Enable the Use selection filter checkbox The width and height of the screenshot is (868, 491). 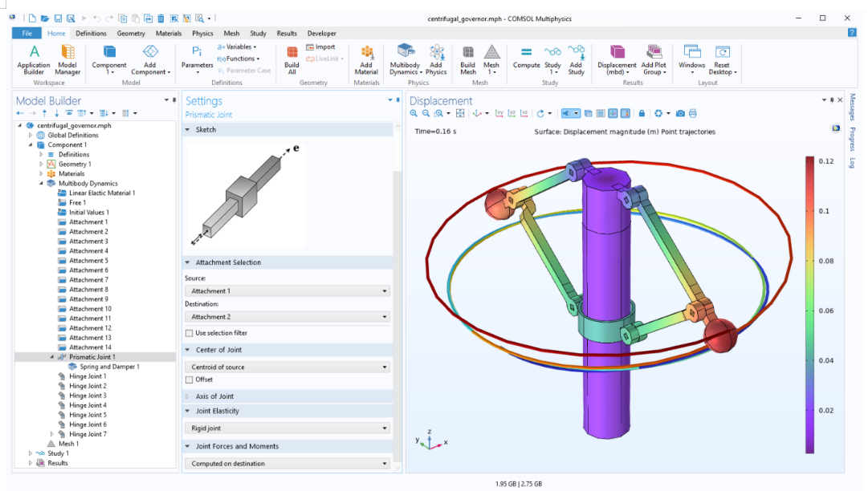tap(189, 334)
